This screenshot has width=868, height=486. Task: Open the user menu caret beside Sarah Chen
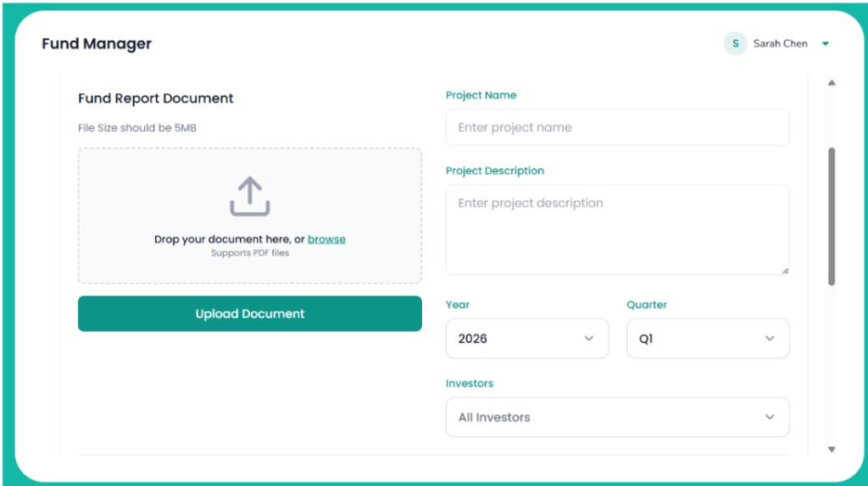pyautogui.click(x=826, y=44)
